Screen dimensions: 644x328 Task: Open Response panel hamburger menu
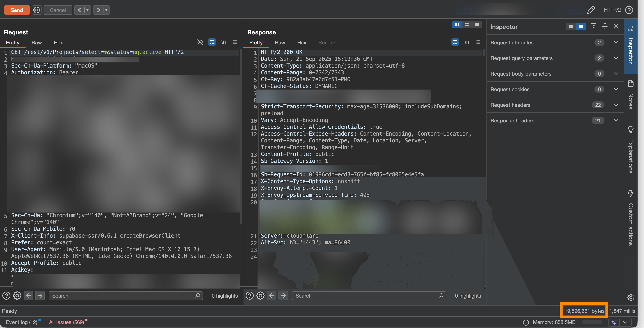tap(478, 42)
